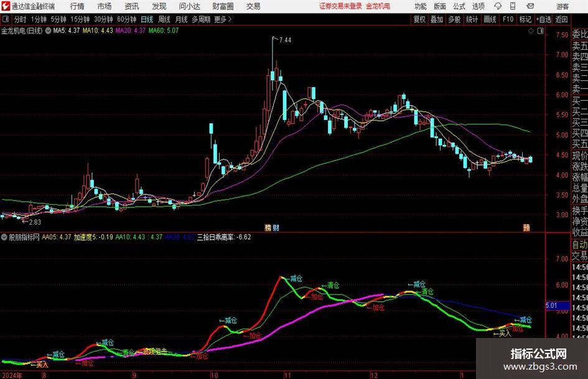The height and width of the screenshot is (379, 588).
Task: Toggle the left panel icon beside 分时
Action: point(5,19)
